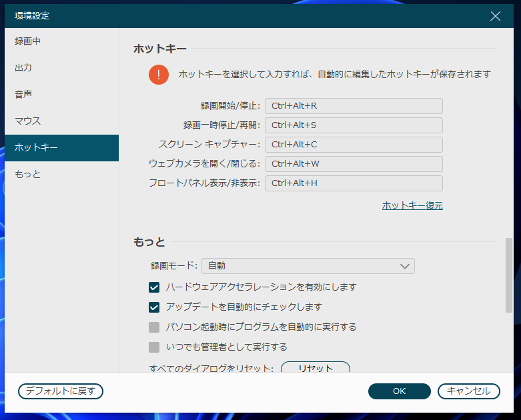Focus the フロートパネル表示/非表示 hotkey field
The width and height of the screenshot is (521, 420).
[354, 183]
